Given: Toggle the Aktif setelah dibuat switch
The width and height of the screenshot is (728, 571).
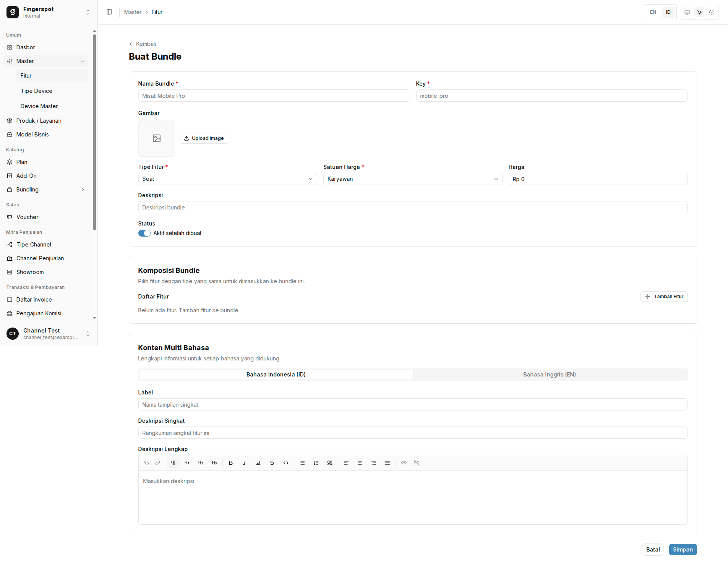Looking at the screenshot, I should [144, 233].
